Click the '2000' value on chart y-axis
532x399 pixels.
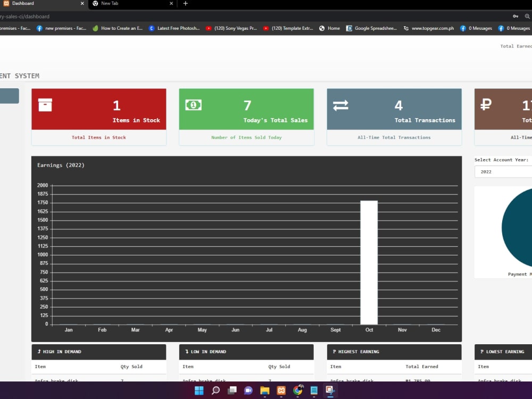click(x=43, y=185)
